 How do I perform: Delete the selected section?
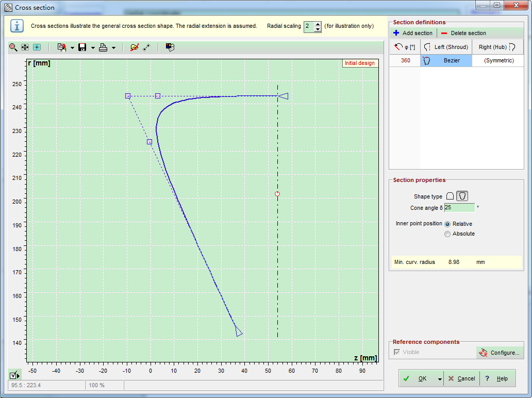(x=463, y=33)
